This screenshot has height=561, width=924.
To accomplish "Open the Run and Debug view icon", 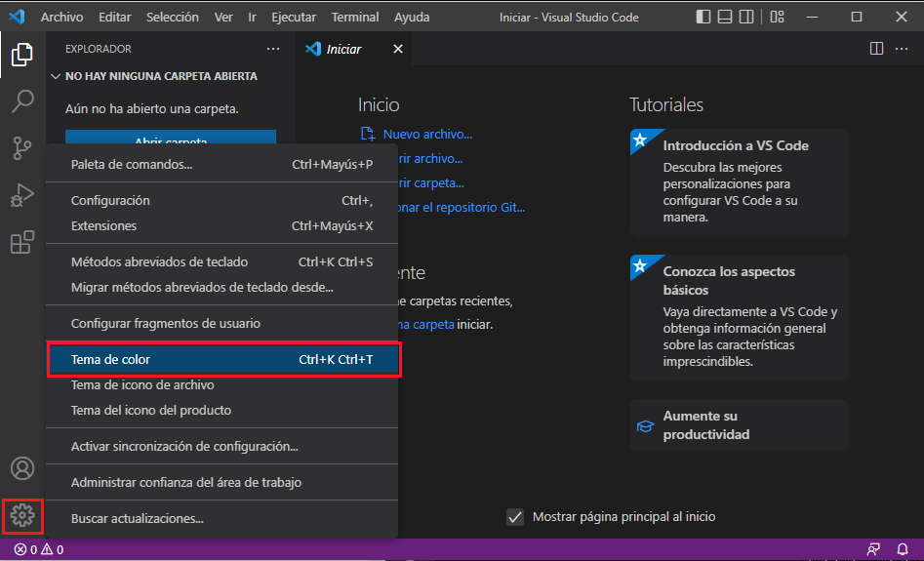I will (x=21, y=195).
